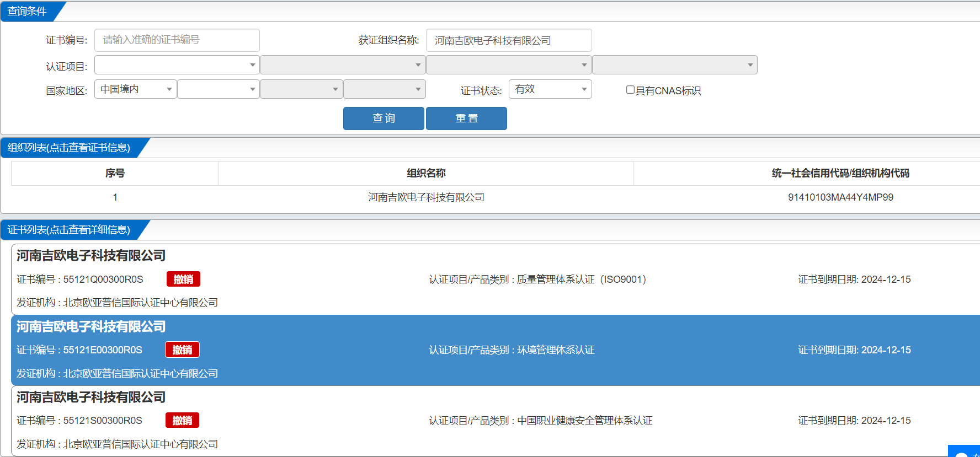Screen dimensions: 980x457
Task: Click the 重置 reset button
Action: click(x=466, y=119)
